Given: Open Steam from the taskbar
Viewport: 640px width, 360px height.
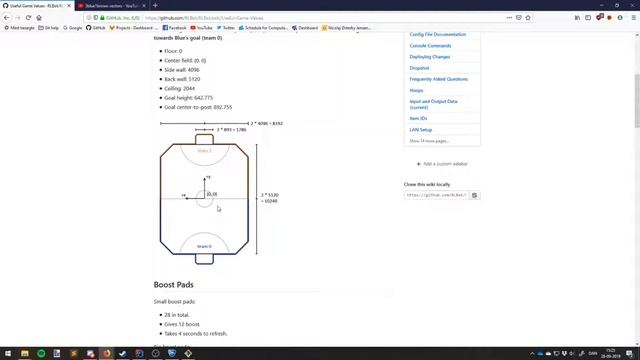Looking at the screenshot, I should tap(122, 353).
